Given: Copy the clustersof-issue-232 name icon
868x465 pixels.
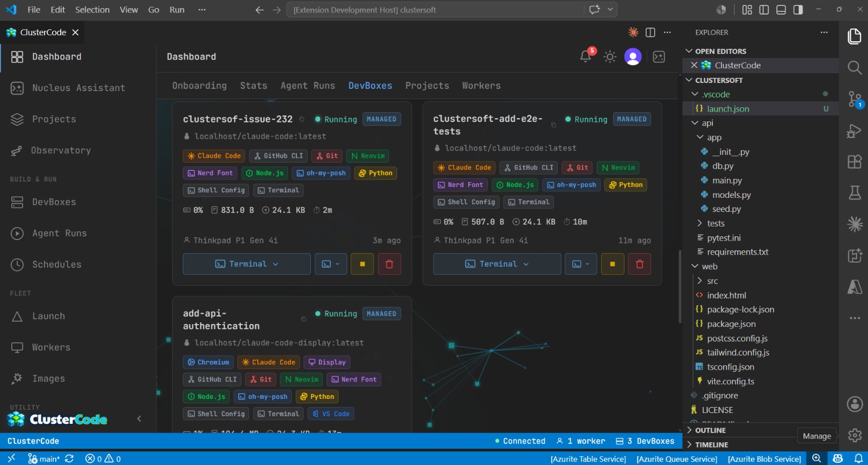Looking at the screenshot, I should click(302, 119).
